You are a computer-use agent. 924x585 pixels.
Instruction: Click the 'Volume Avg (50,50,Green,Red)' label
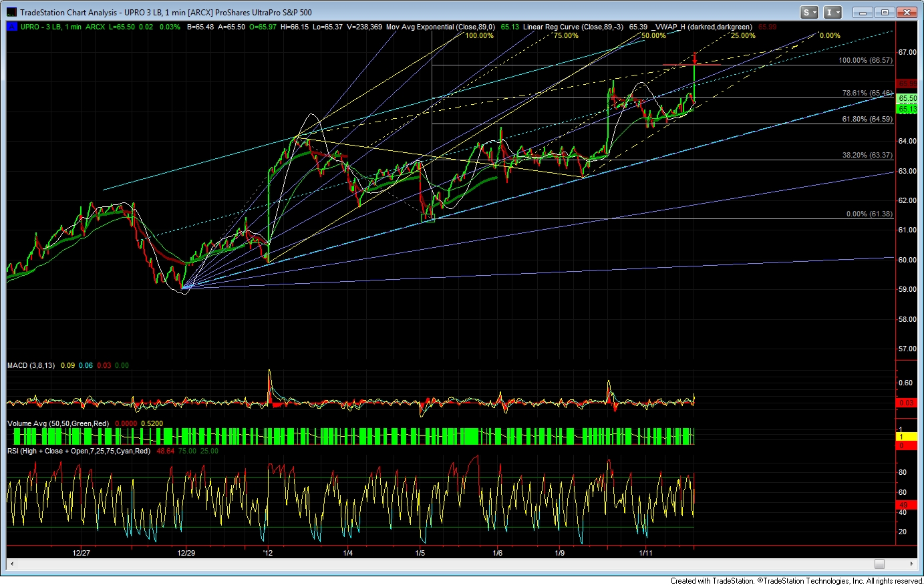pyautogui.click(x=58, y=423)
